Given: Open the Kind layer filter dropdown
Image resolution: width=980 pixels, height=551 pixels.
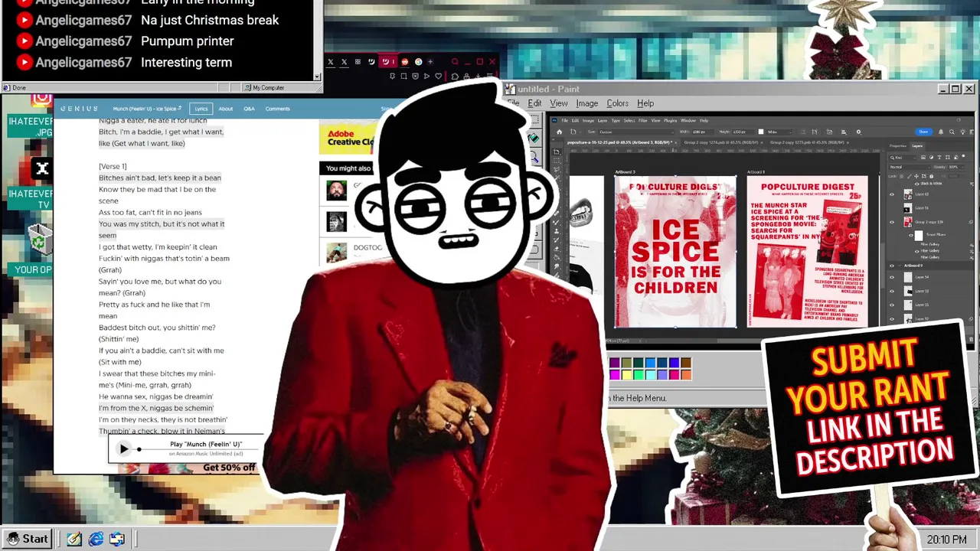Looking at the screenshot, I should tap(903, 158).
